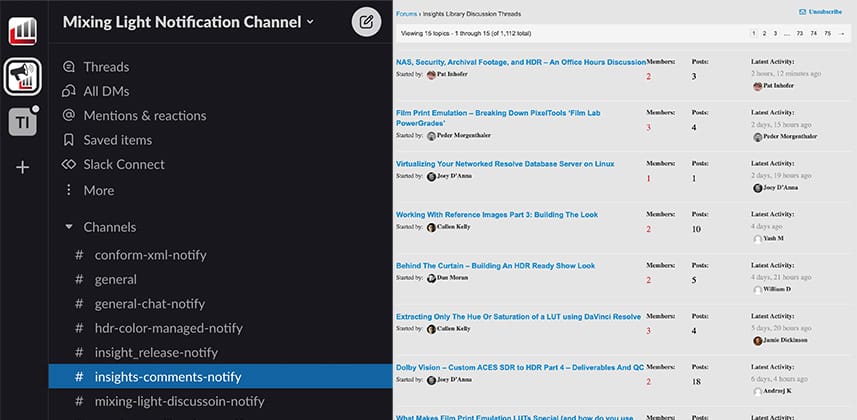Click the All DMs icon
The width and height of the screenshot is (857, 420).
tap(69, 91)
